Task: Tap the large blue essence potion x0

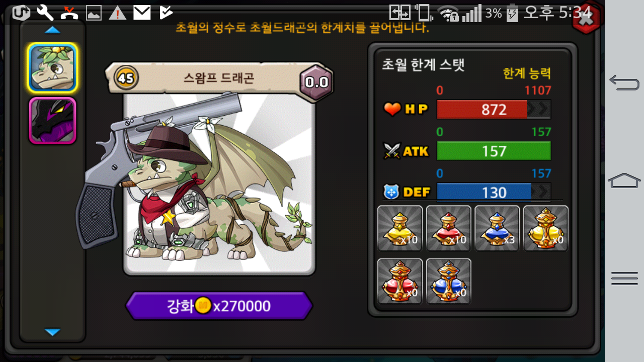Action: coord(448,281)
